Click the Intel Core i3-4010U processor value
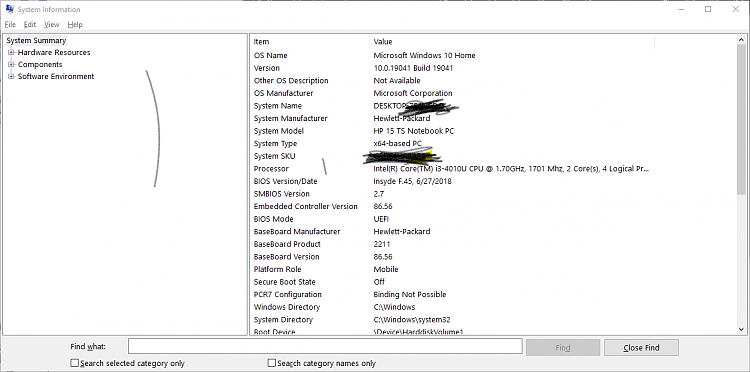 pos(511,169)
